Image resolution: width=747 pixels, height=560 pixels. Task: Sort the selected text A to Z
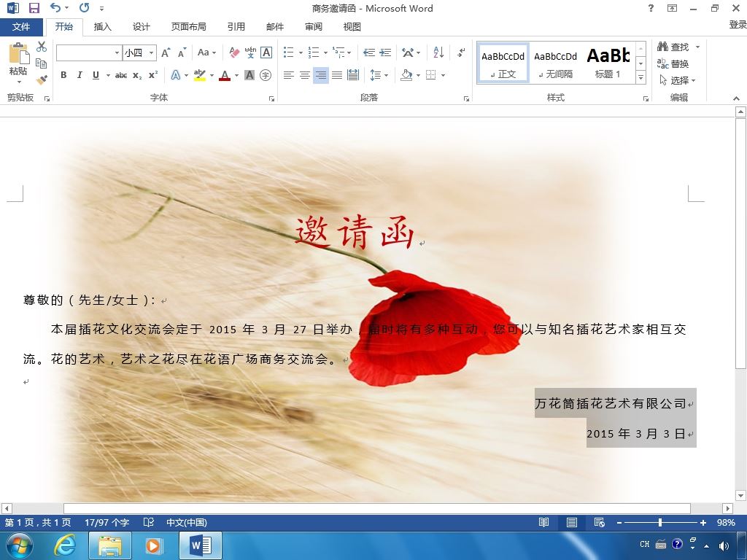[x=438, y=52]
